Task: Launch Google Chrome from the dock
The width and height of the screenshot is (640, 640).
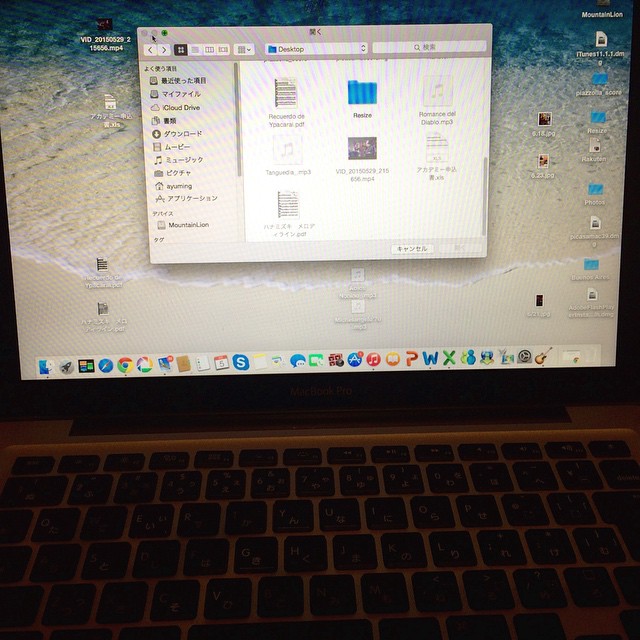Action: tap(125, 365)
